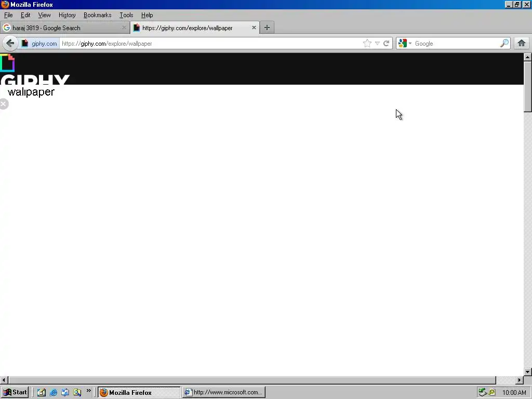Select the giphy.com/explore/wallpaper tab
The image size is (532, 399).
195,28
